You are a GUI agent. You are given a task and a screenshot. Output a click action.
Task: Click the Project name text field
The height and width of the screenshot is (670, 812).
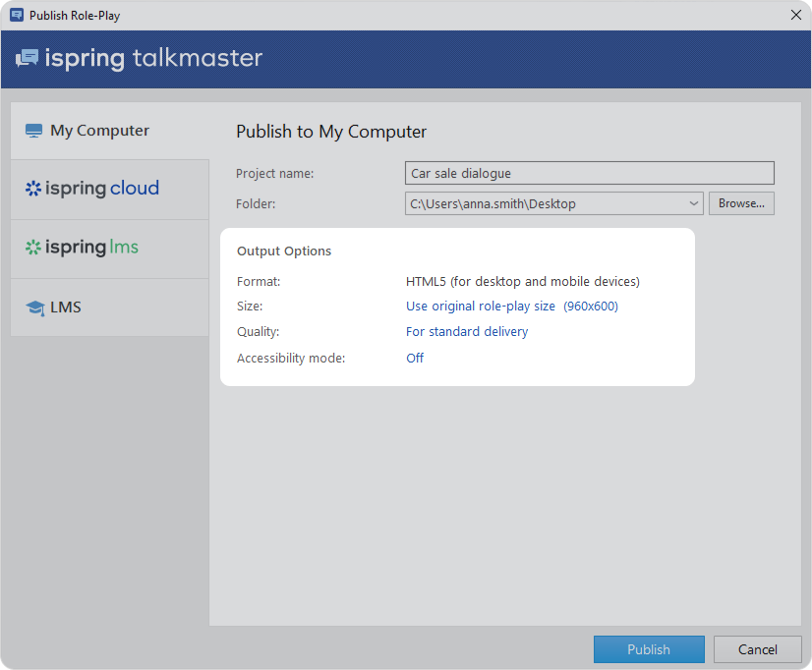[x=589, y=173]
